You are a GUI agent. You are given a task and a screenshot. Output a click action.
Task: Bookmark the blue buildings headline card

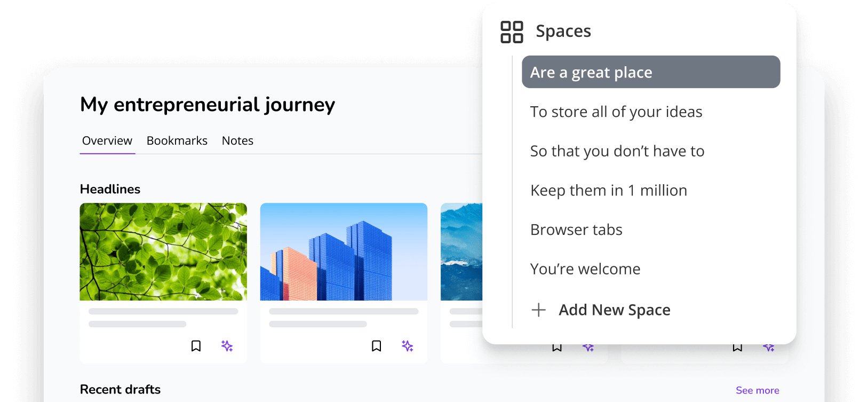(376, 346)
